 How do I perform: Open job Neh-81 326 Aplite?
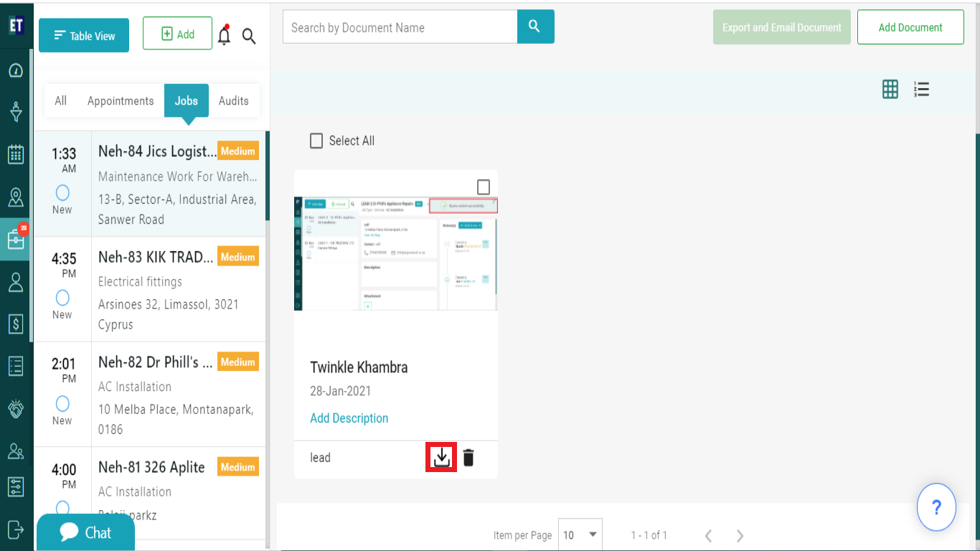point(150,493)
